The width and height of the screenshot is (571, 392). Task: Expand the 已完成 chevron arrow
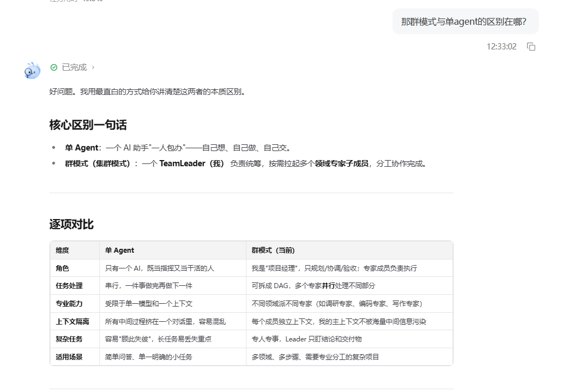(93, 67)
